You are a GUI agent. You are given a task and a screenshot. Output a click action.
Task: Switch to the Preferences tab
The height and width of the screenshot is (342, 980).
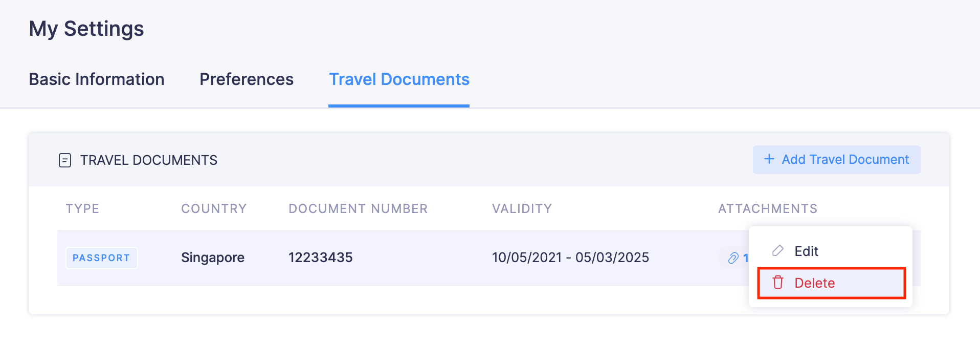click(247, 79)
